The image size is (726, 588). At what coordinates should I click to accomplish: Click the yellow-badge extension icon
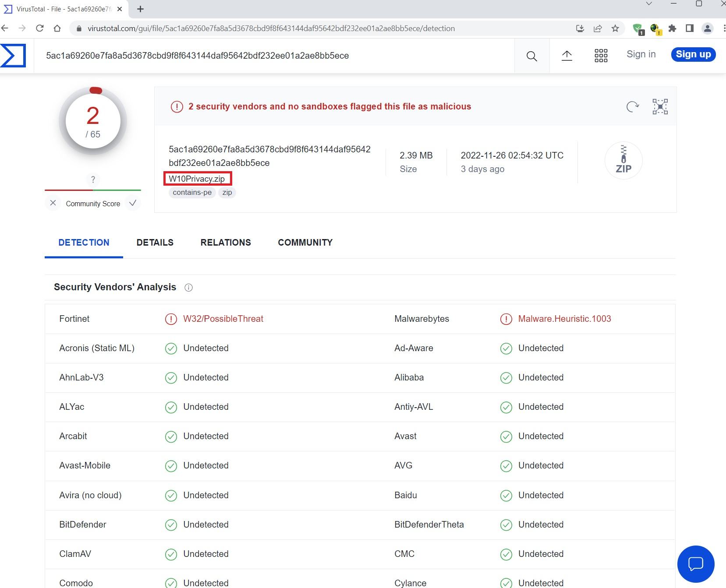655,29
